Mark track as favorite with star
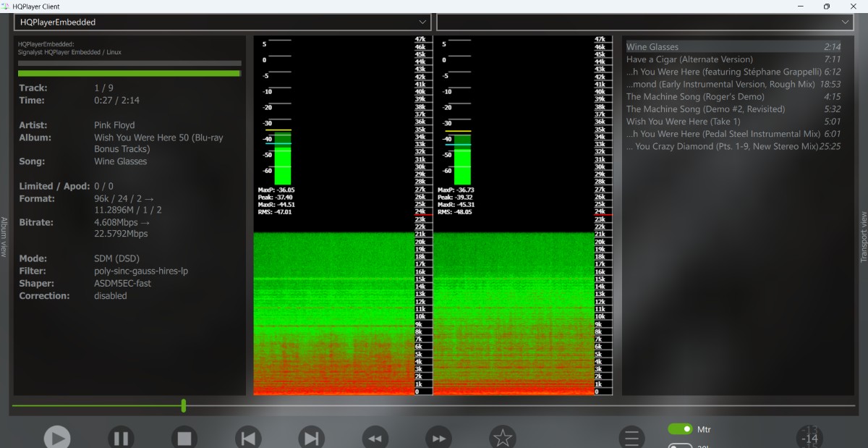Viewport: 868px width, 448px height. click(503, 437)
